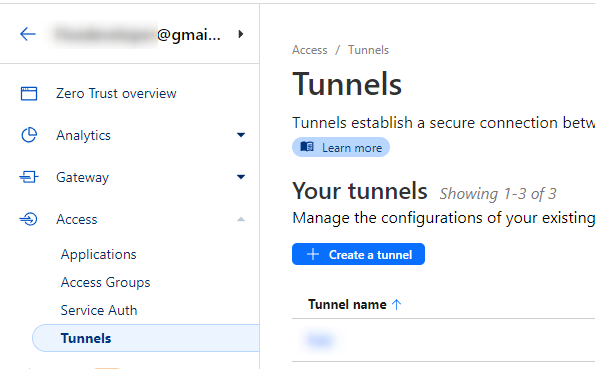Click the Zero Trust overview window icon

29,93
